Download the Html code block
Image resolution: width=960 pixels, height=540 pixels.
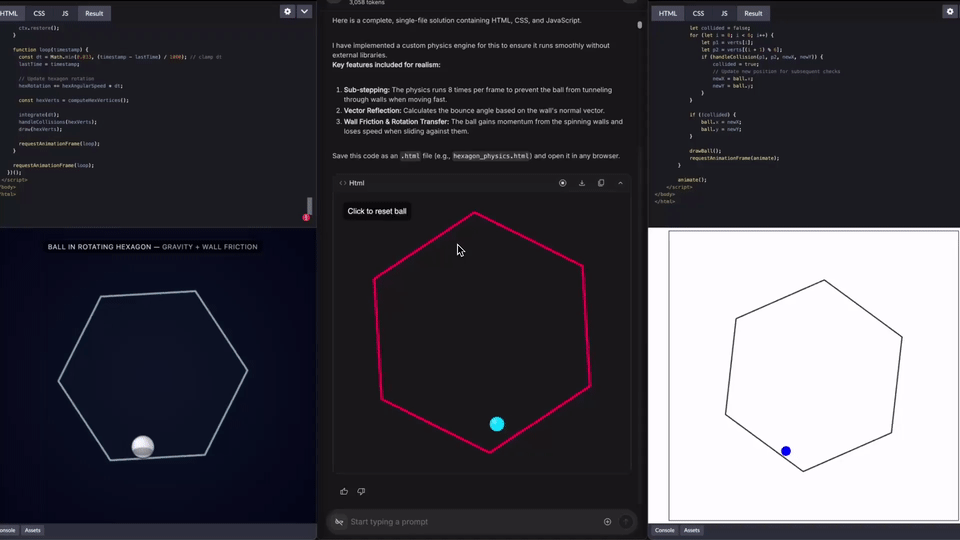582,183
